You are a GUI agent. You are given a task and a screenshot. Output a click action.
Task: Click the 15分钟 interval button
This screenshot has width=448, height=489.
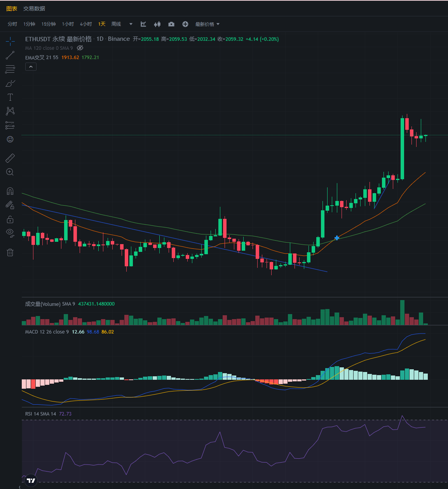click(x=49, y=24)
